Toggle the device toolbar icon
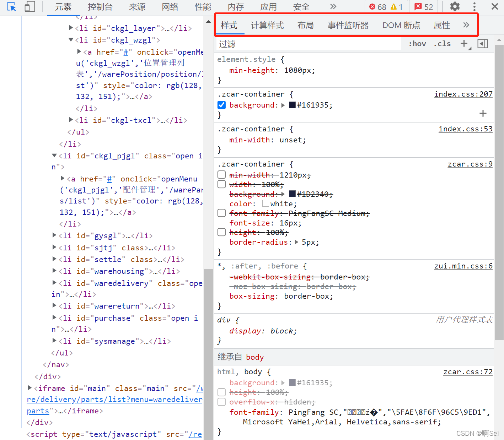The image size is (504, 440). [x=30, y=7]
